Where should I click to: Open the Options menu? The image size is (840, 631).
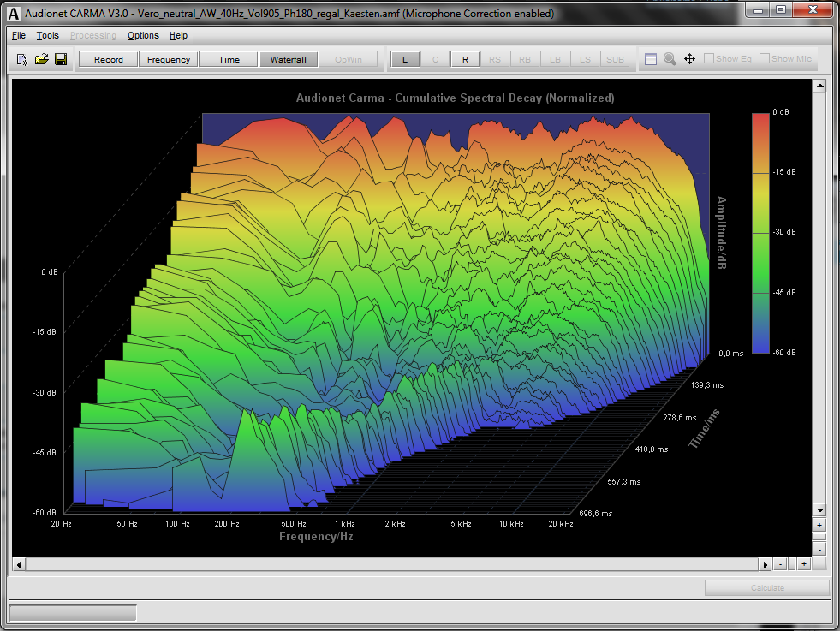pyautogui.click(x=143, y=35)
